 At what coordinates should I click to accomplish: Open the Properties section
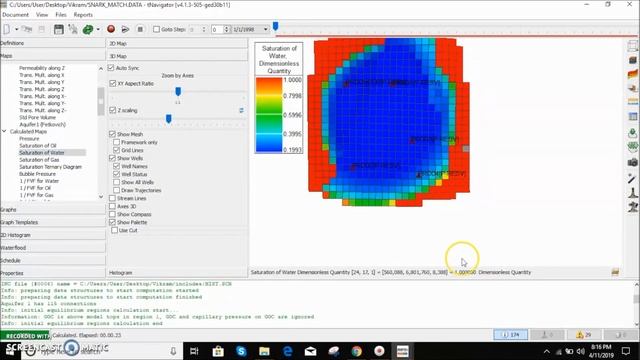coord(53,273)
